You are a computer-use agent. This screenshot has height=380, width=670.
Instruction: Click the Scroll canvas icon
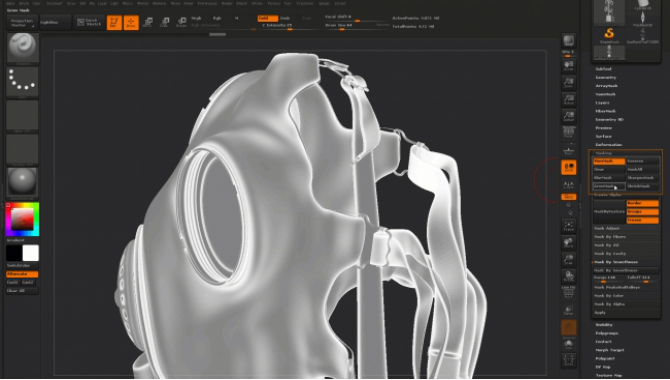pos(569,65)
